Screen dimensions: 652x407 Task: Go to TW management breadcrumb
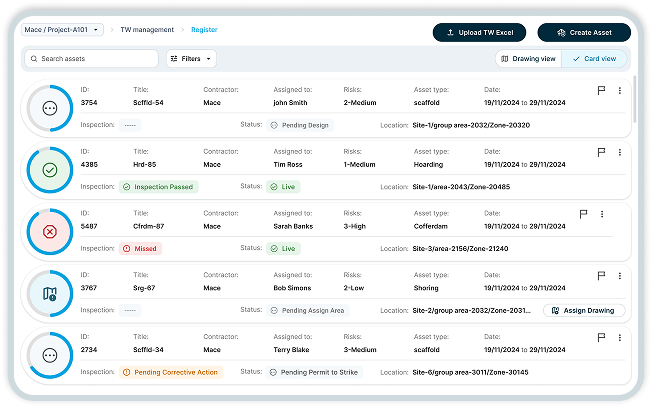click(x=147, y=30)
